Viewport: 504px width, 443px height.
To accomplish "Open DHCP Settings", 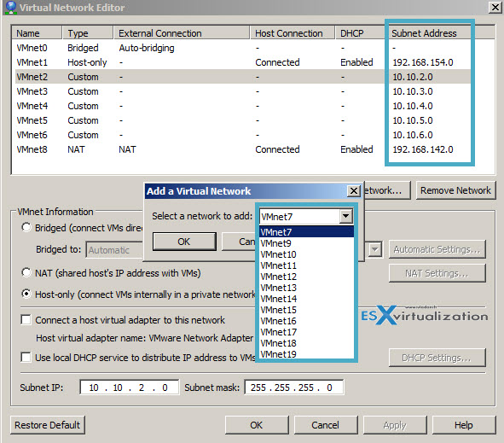I will [437, 358].
